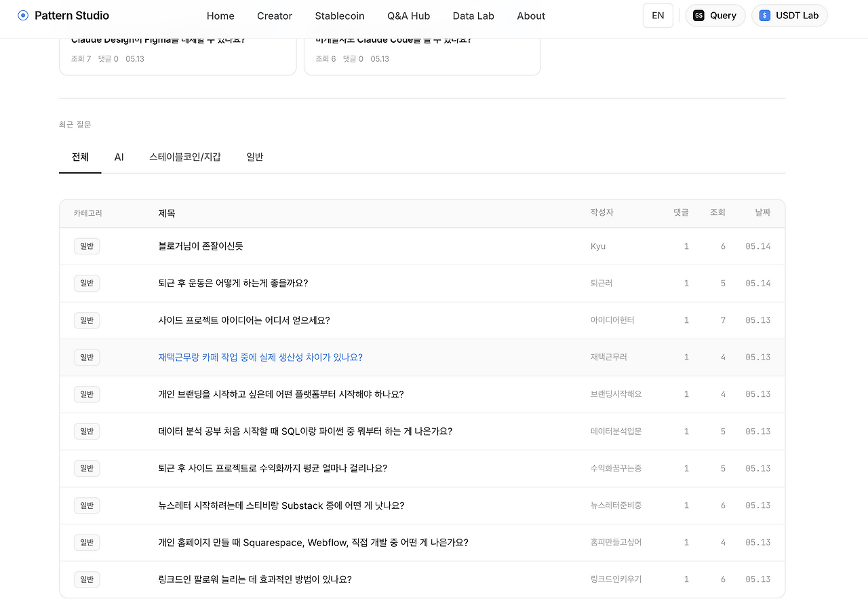Image resolution: width=868 pixels, height=616 pixels.
Task: Go to the Creator page
Action: point(275,16)
